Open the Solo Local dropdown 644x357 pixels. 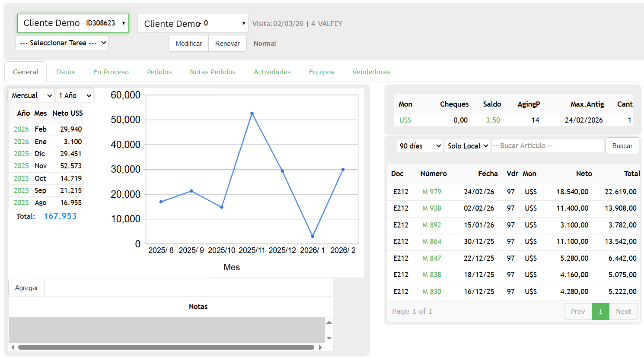(467, 145)
